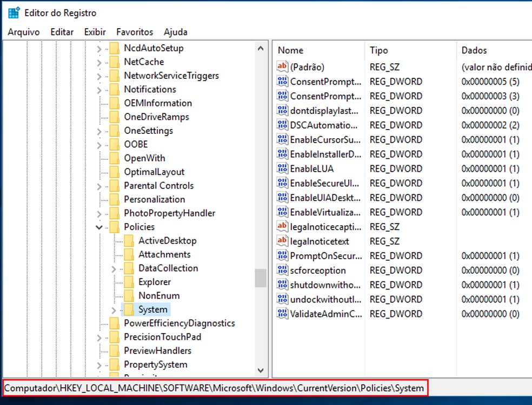Expand the NetCache key
The height and width of the screenshot is (405, 532).
[99, 63]
